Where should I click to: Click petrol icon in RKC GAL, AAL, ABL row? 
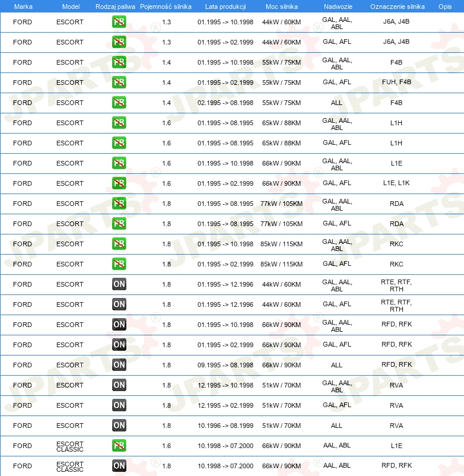point(119,244)
